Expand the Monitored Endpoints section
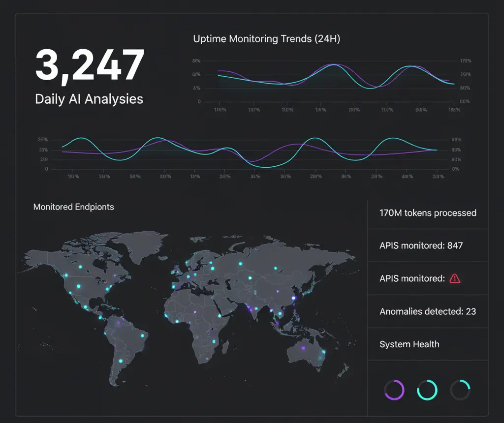The image size is (504, 423). tap(73, 207)
